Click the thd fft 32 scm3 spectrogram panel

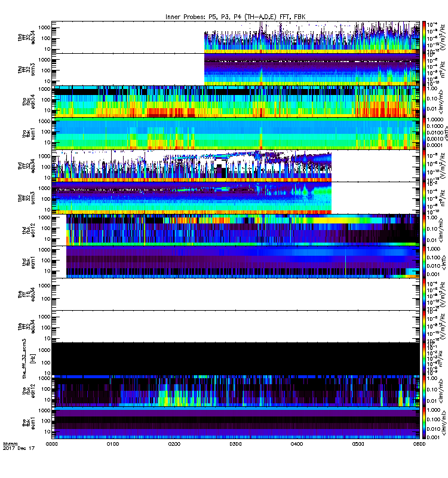tap(235, 198)
